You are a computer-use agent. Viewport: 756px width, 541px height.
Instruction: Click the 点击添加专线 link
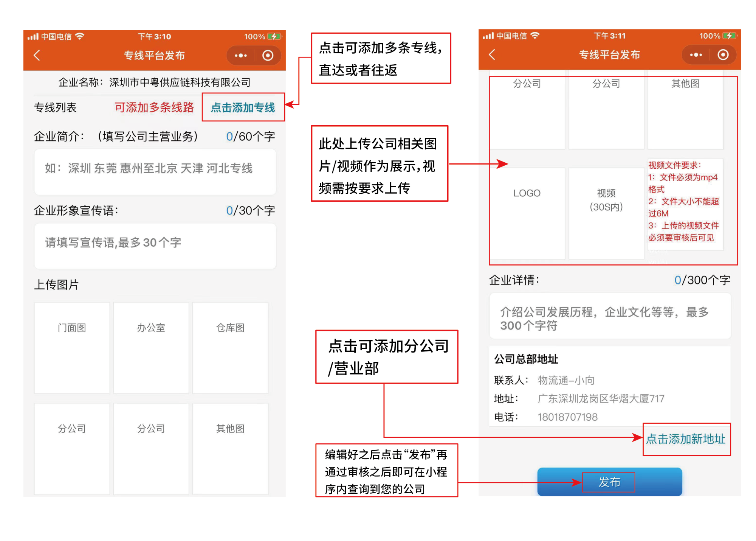243,107
